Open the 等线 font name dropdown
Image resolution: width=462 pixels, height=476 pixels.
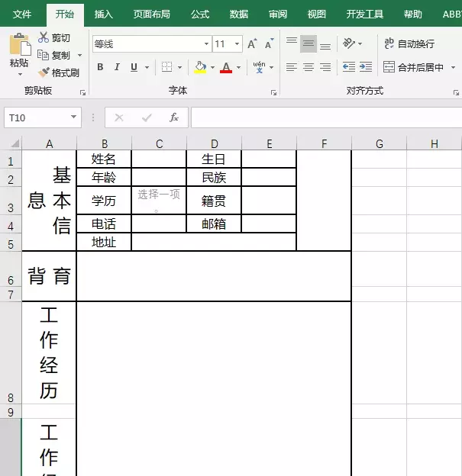(x=206, y=44)
